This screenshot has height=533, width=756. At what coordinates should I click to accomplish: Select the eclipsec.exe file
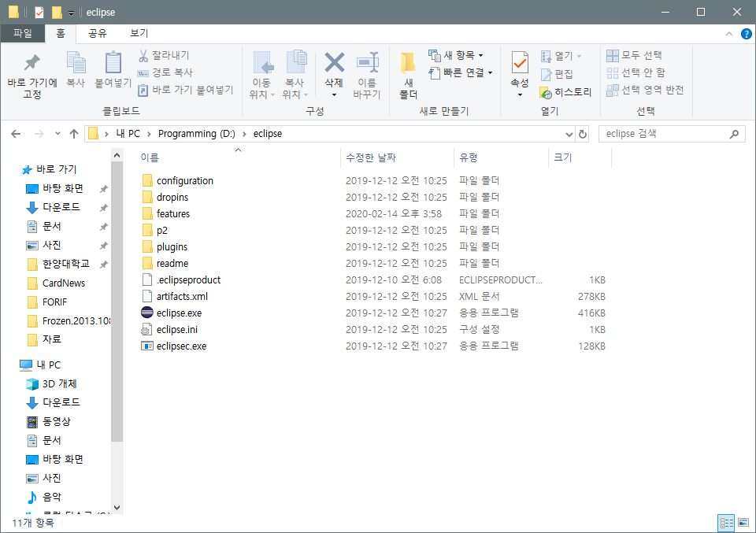pyautogui.click(x=181, y=346)
